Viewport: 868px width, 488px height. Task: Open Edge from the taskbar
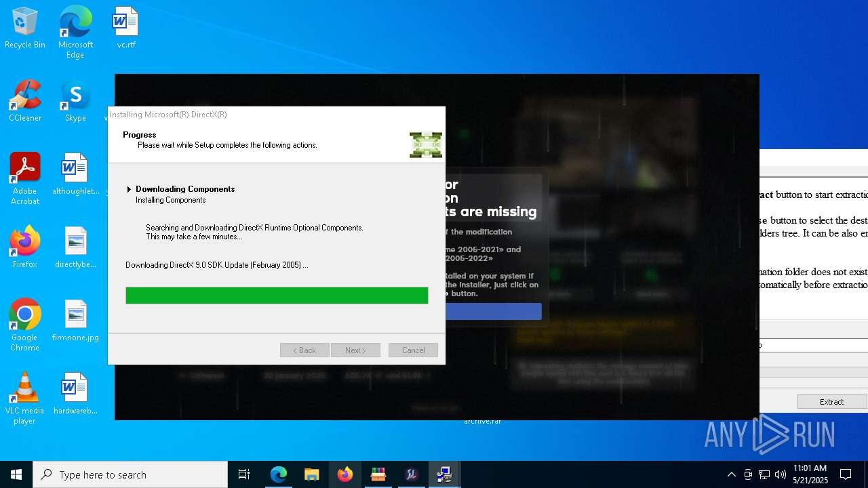pyautogui.click(x=278, y=474)
